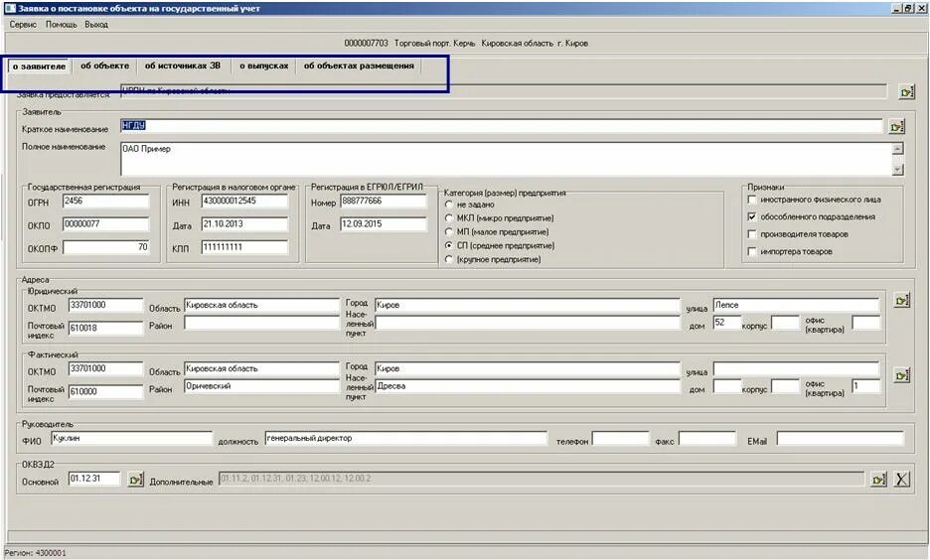Click Фактический Населенный пункт 'Дресва' field

tap(528, 386)
